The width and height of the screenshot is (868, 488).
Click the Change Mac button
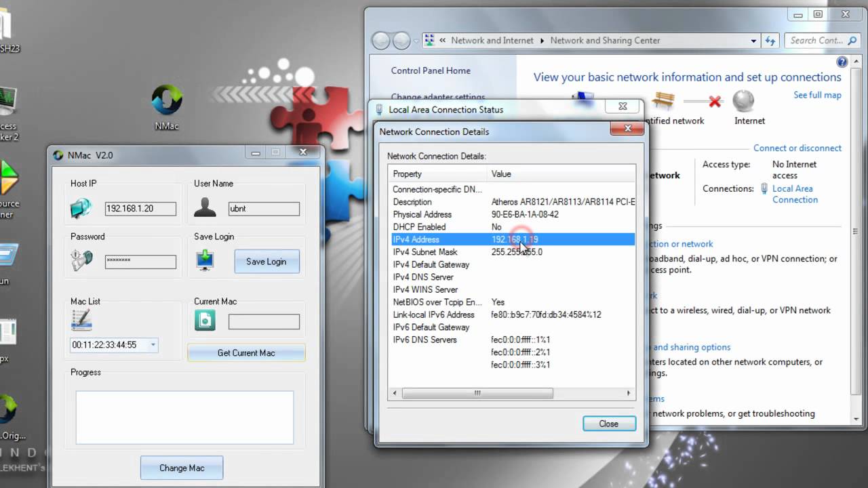click(182, 468)
